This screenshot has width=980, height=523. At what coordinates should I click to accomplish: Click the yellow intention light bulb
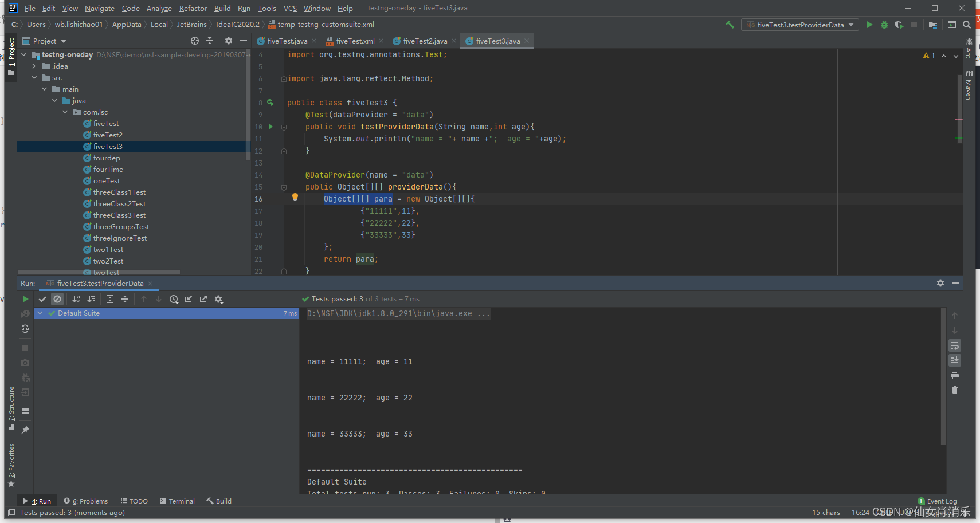[295, 197]
